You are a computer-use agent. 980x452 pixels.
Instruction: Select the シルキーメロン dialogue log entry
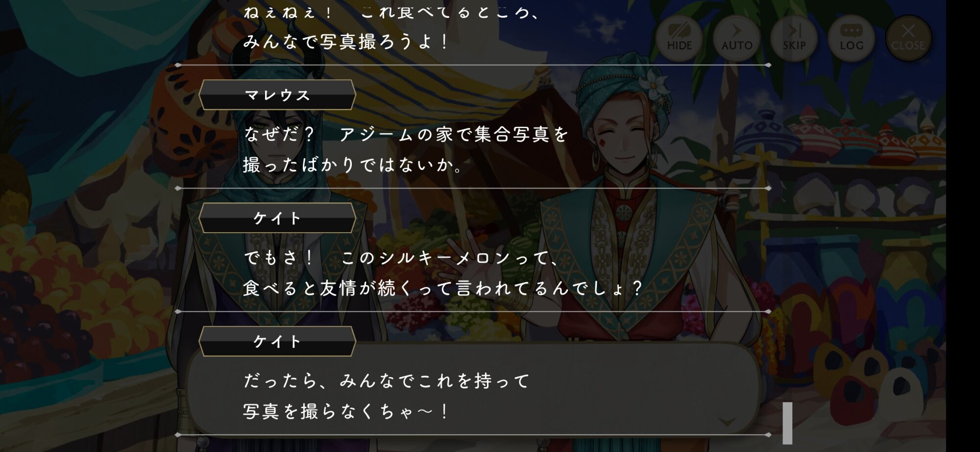coord(473,272)
